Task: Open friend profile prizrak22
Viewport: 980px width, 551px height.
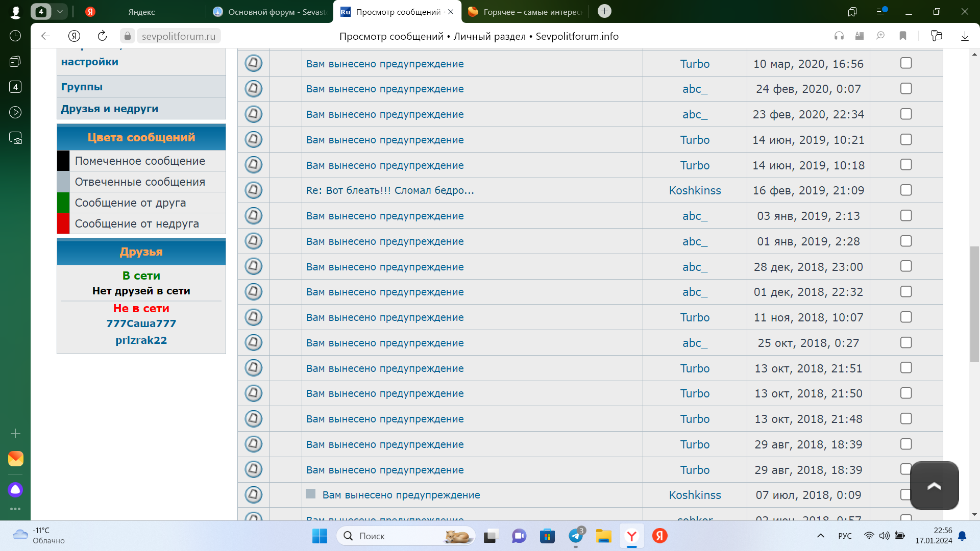Action: [x=141, y=340]
